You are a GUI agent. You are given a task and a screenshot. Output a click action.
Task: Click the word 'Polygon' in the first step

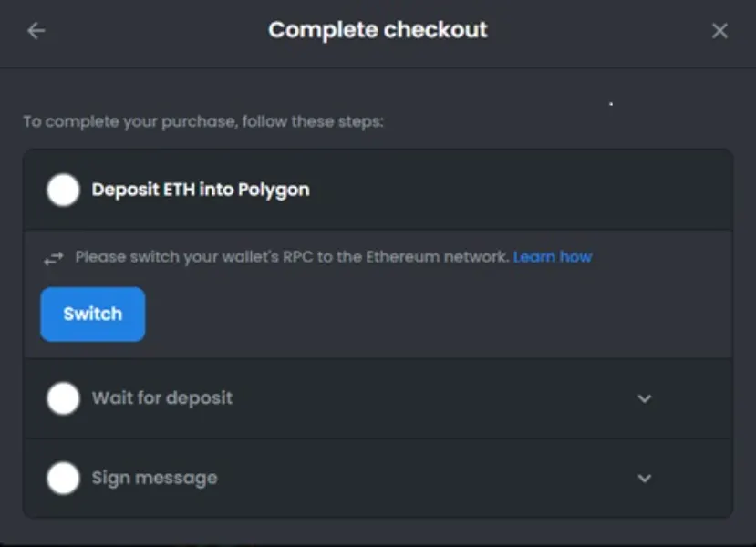pyautogui.click(x=274, y=191)
